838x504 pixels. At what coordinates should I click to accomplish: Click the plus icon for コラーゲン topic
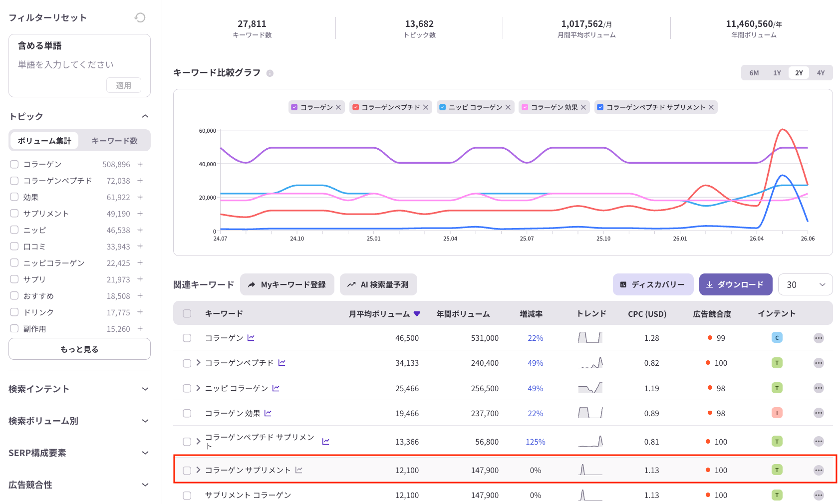(140, 164)
